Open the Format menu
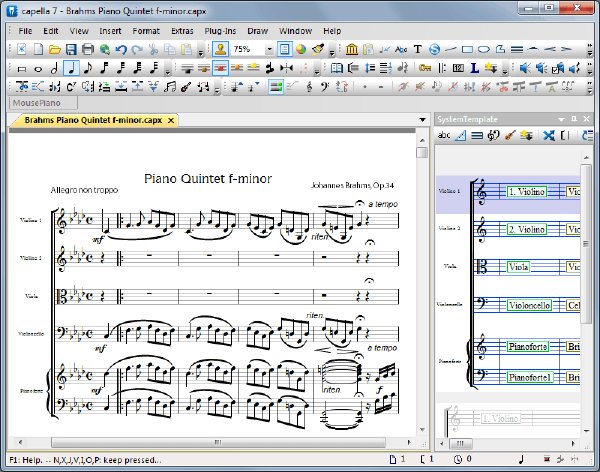Screen dimensions: 600x472 tap(146, 31)
